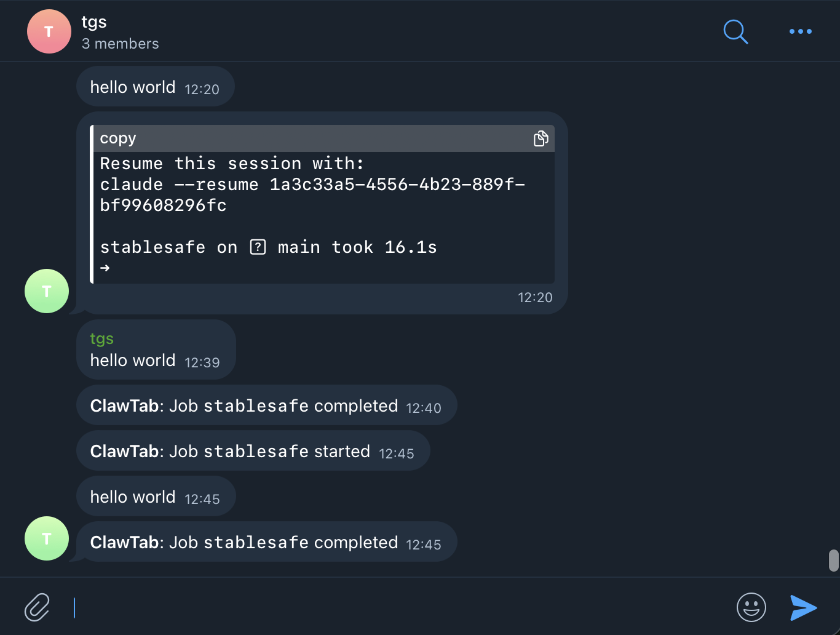The width and height of the screenshot is (840, 635).
Task: Attach a file with the paperclip
Action: [x=37, y=607]
